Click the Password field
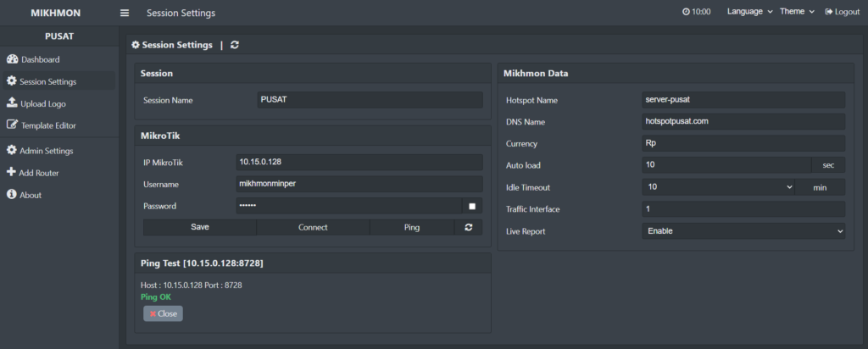 pyautogui.click(x=348, y=206)
